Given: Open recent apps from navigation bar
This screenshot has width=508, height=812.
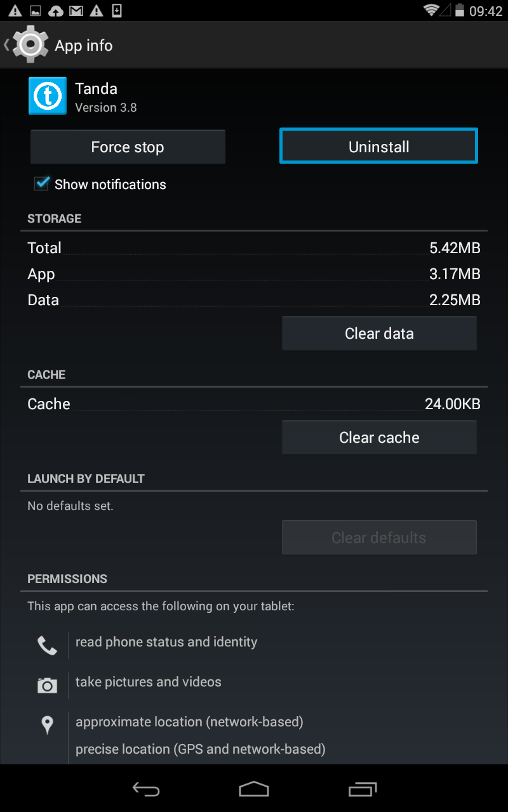Looking at the screenshot, I should pos(363,789).
